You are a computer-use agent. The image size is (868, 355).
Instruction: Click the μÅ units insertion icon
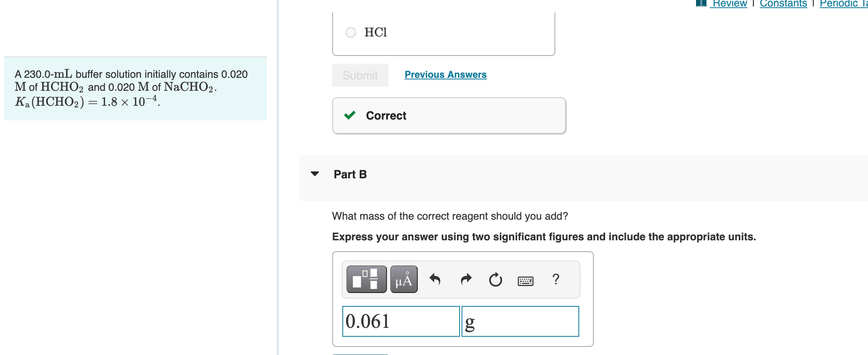point(404,279)
